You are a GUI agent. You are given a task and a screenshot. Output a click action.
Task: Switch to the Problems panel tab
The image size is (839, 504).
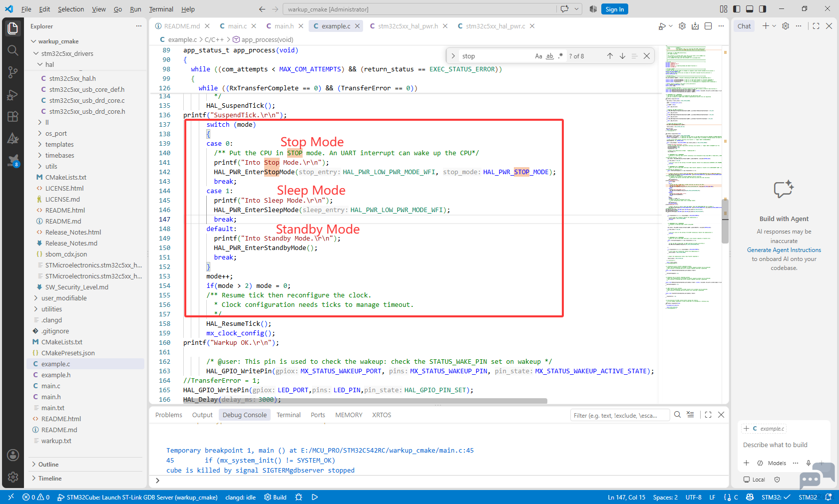[169, 415]
